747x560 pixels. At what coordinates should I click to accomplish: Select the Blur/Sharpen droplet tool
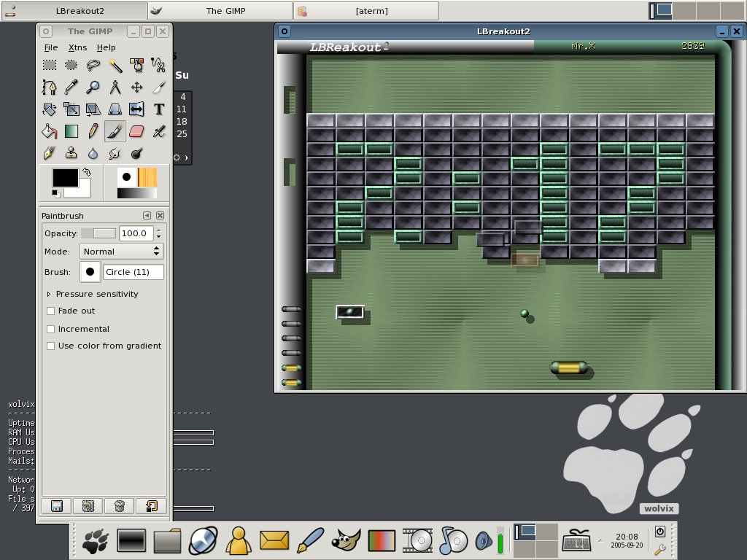point(93,153)
